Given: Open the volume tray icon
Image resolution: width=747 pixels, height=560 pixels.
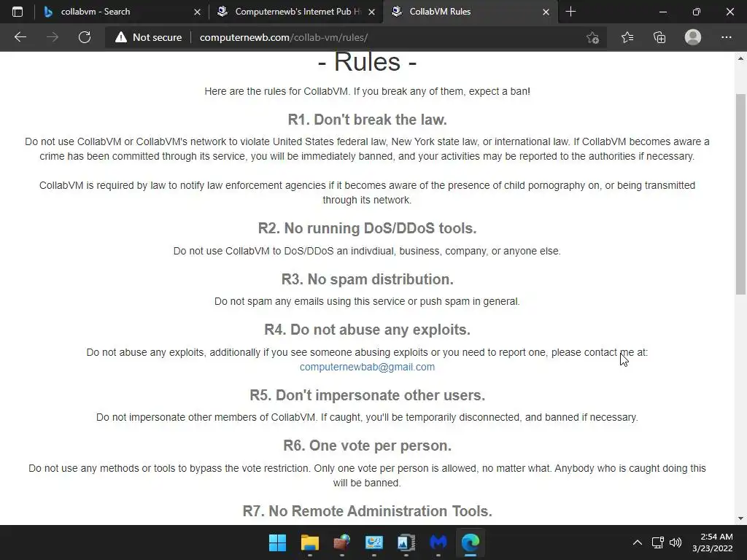Looking at the screenshot, I should click(675, 542).
